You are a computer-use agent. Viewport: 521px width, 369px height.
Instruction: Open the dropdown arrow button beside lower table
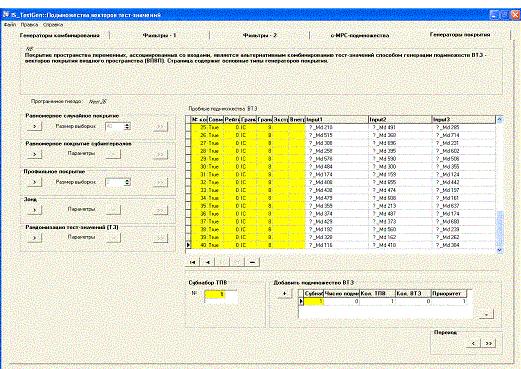click(x=486, y=314)
